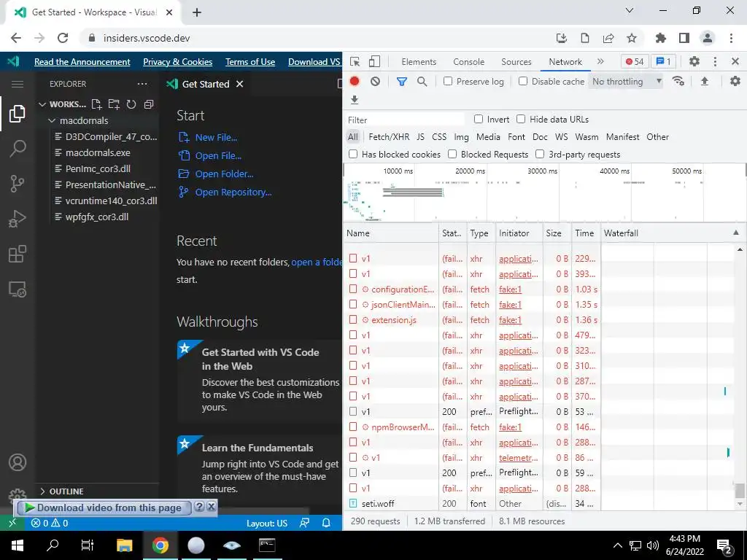The height and width of the screenshot is (560, 747).
Task: Open the VS Code Explorer activity icon
Action: tap(18, 113)
